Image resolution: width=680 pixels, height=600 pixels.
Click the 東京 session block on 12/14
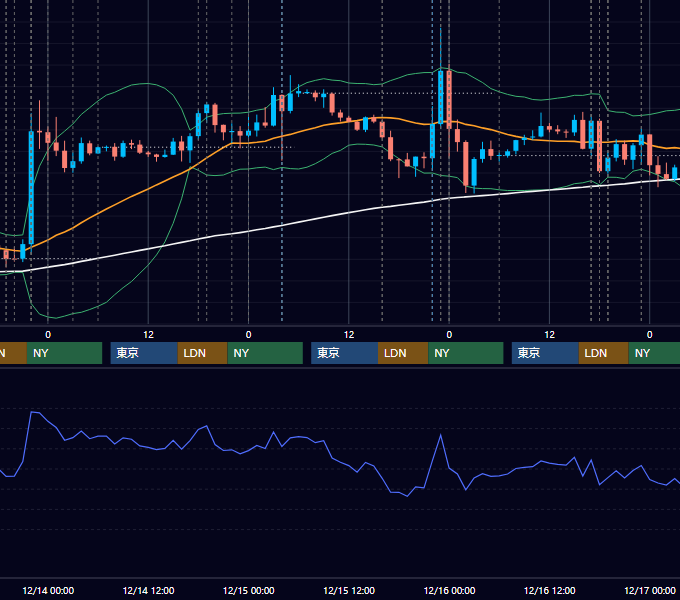[x=144, y=353]
